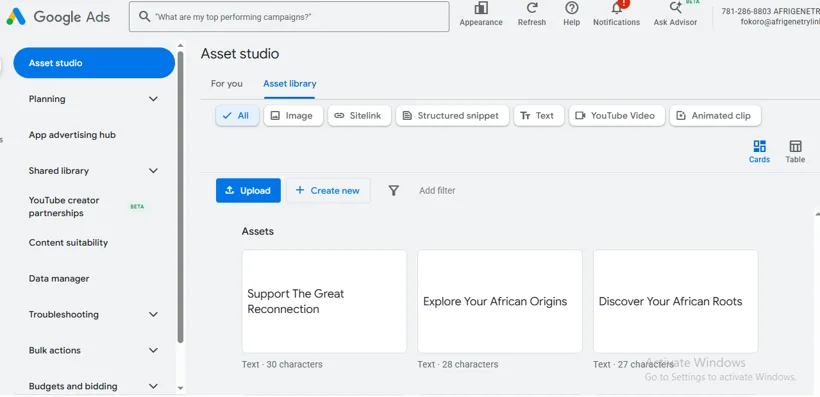Open the Discover Your African Roots card

click(x=676, y=301)
